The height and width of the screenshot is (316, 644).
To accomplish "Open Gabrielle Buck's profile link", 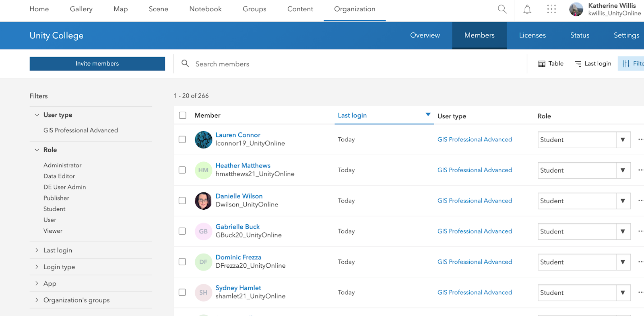I will [x=237, y=227].
